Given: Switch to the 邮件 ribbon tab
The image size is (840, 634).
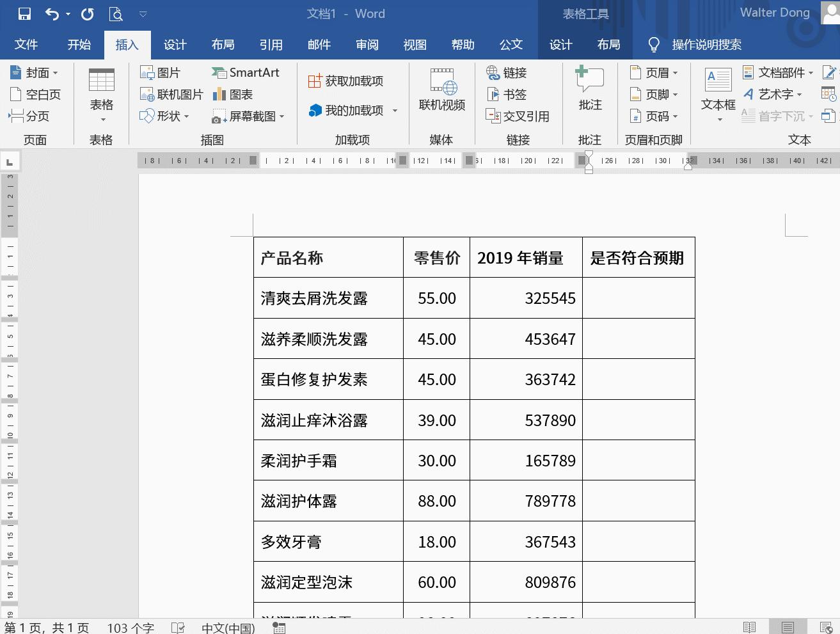Looking at the screenshot, I should tap(319, 45).
